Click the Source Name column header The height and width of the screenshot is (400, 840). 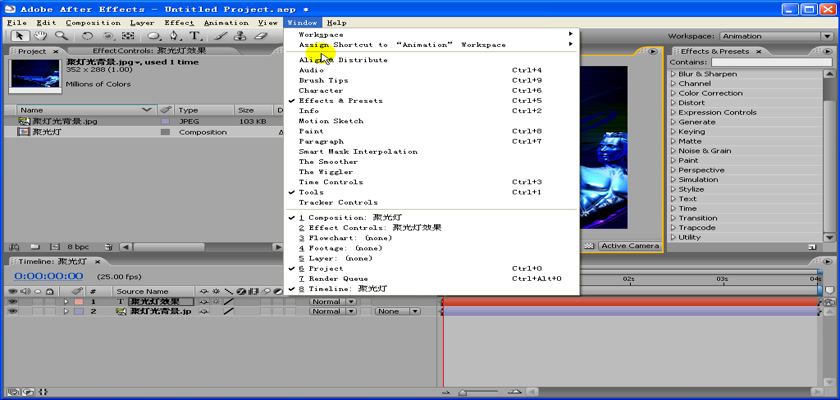(x=153, y=291)
